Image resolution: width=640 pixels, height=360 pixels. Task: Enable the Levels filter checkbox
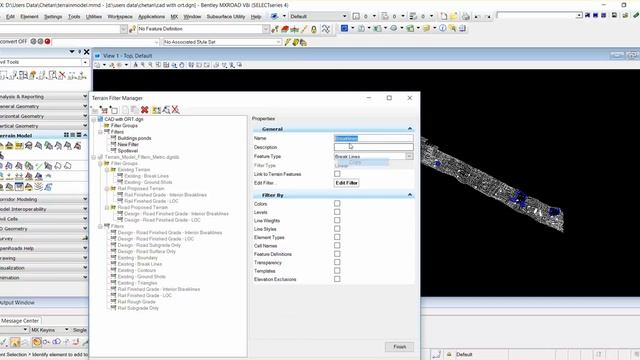coord(337,212)
